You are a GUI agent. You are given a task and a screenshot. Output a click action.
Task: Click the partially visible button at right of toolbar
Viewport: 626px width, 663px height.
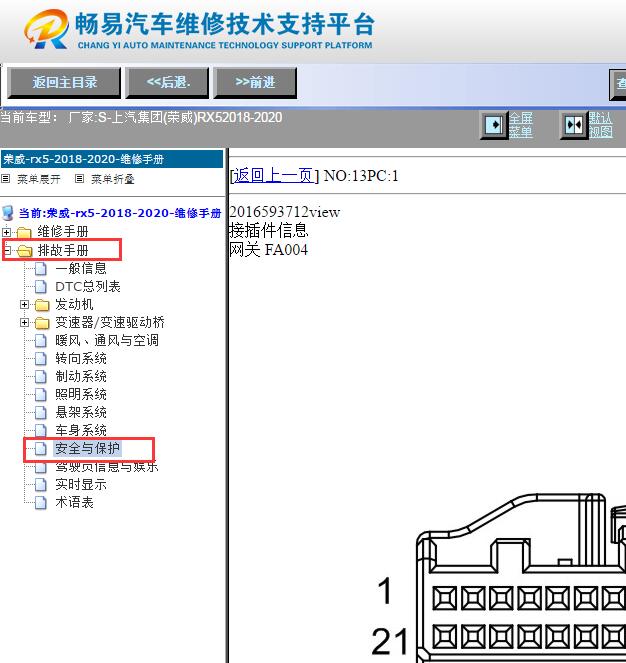(x=618, y=84)
